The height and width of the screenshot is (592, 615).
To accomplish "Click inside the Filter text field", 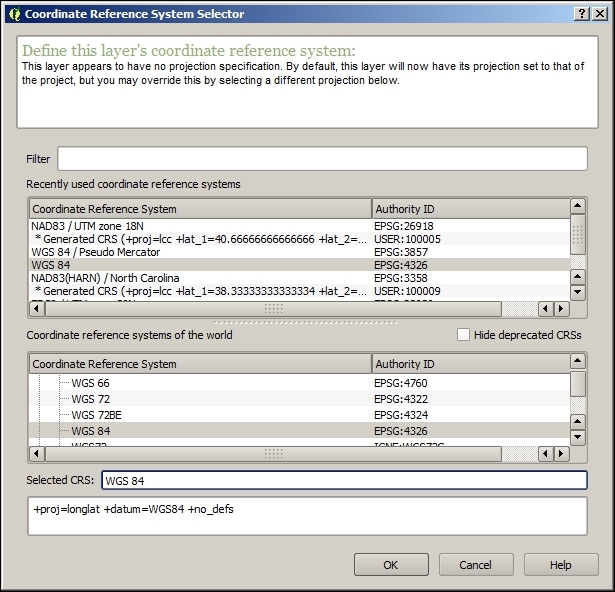I will coord(321,159).
